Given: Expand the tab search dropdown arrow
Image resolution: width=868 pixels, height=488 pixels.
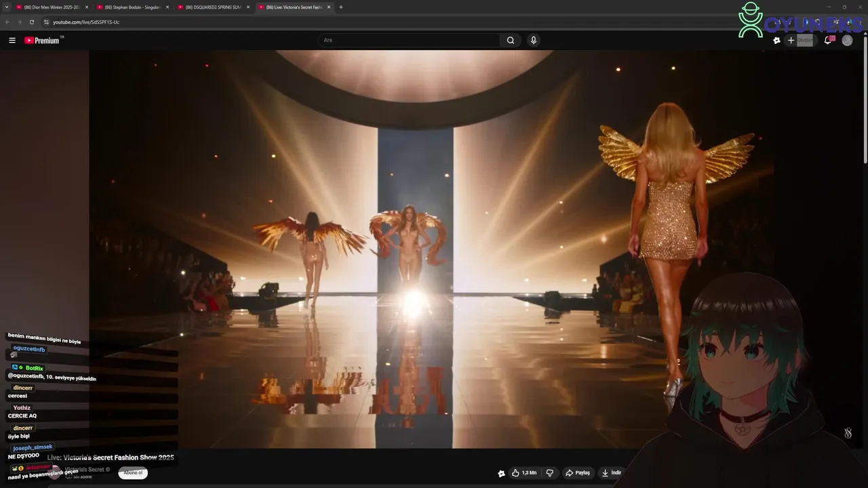Looking at the screenshot, I should (5, 7).
